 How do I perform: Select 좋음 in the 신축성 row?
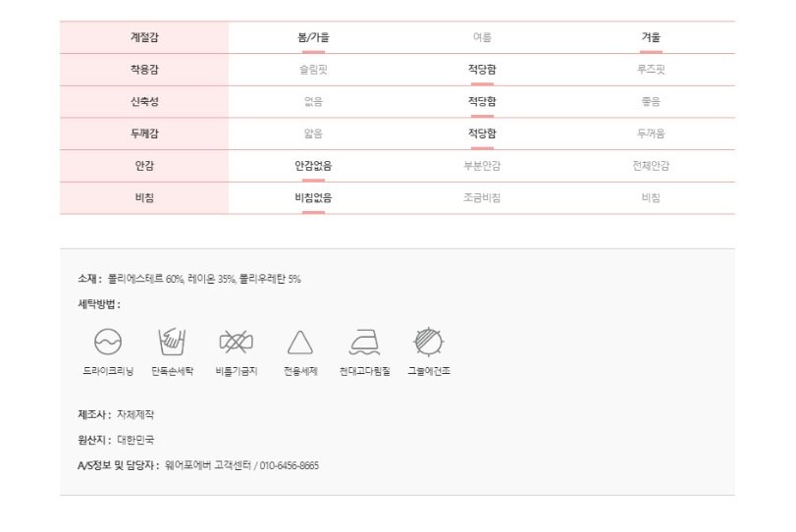point(651,101)
